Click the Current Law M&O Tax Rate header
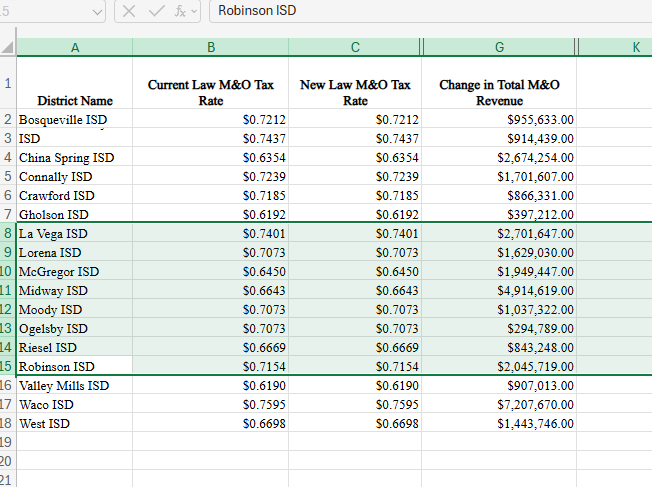Viewport: 652px width, 487px height. tap(210, 92)
